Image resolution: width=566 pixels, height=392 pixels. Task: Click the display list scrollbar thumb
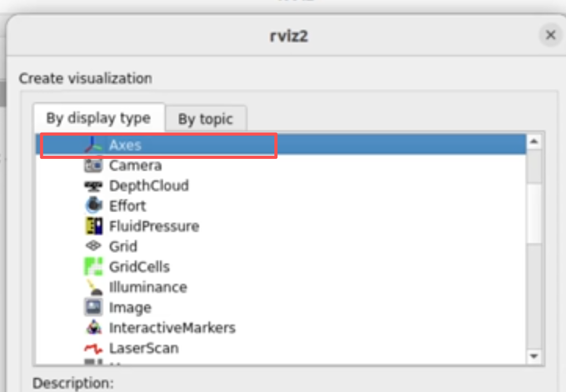click(x=534, y=214)
